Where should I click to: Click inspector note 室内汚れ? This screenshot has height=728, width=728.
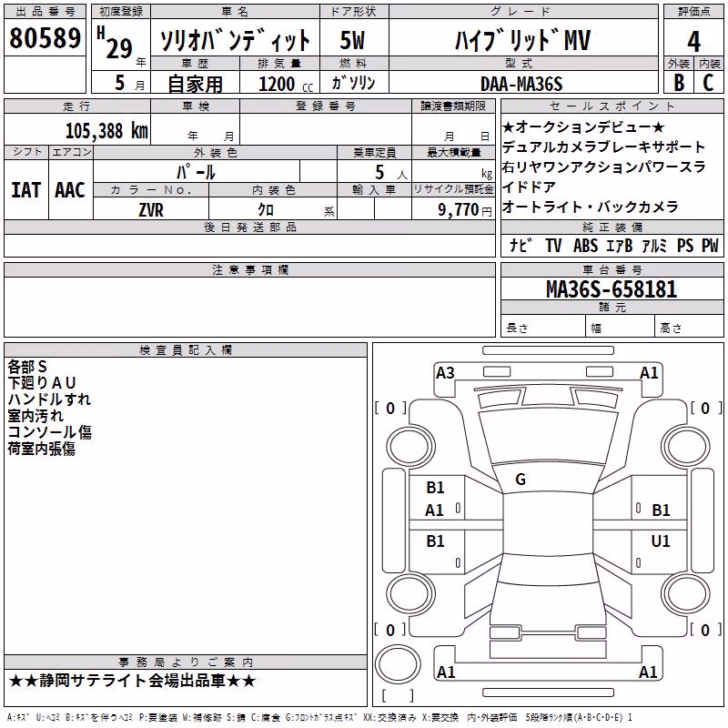tap(35, 416)
